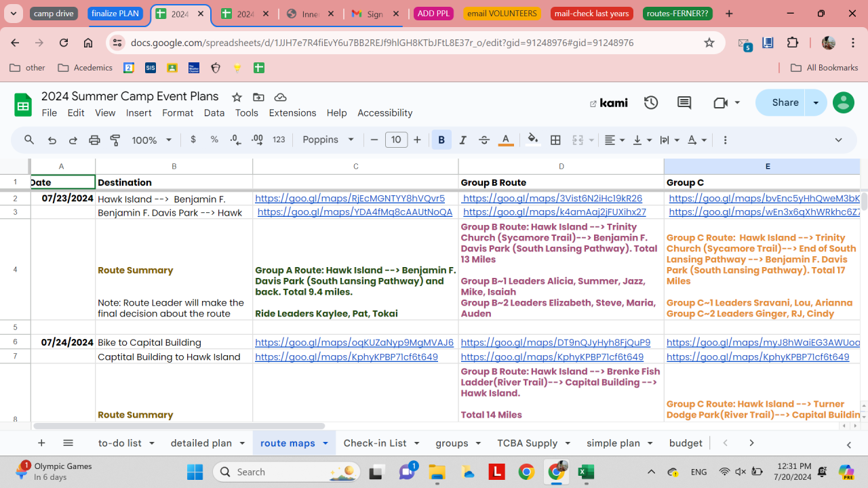The image size is (868, 488).
Task: Toggle strikethrough formatting
Action: [484, 140]
